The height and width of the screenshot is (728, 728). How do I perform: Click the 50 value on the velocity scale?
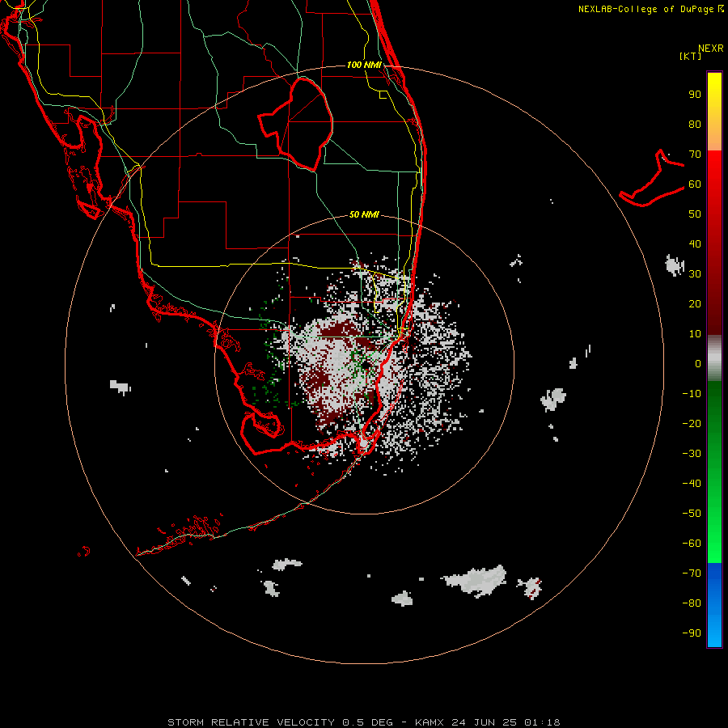695,214
